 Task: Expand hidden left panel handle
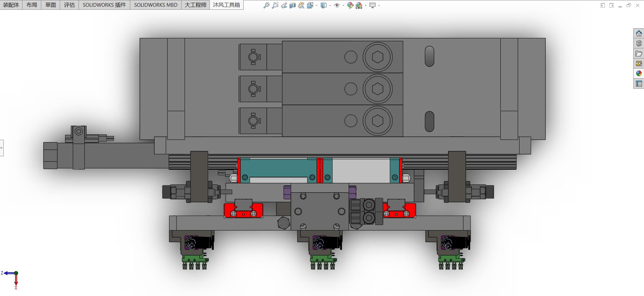1,148
